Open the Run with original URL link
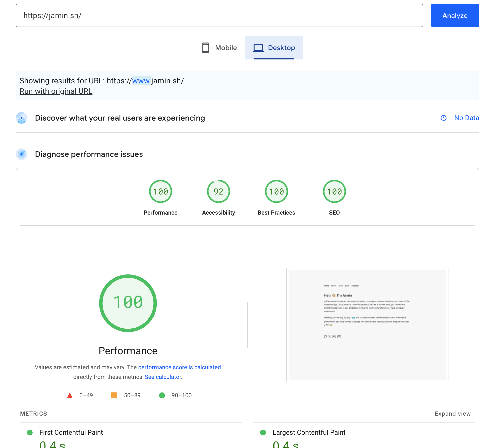 coord(56,91)
